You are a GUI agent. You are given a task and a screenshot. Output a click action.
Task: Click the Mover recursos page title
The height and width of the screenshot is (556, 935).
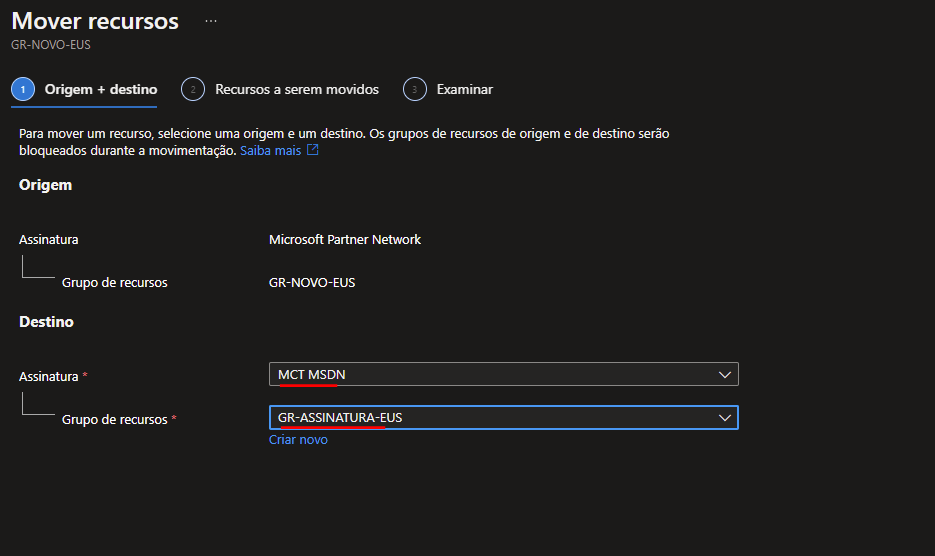95,21
